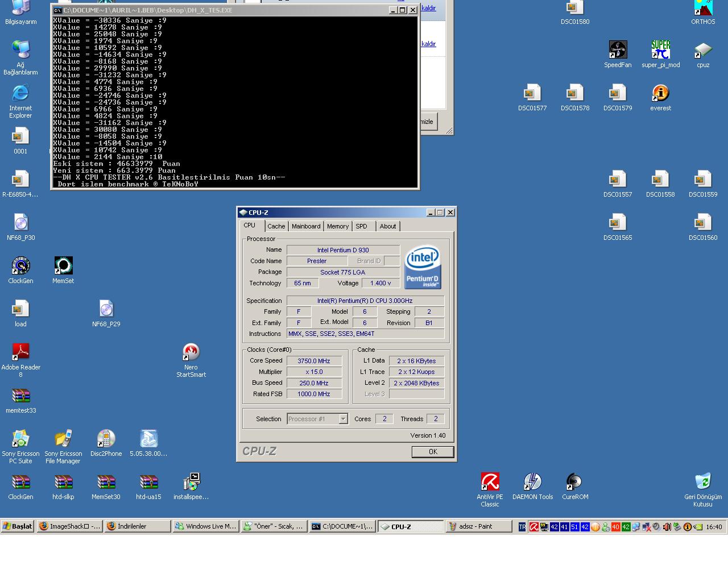Click the AntiVir tray icon
The height and width of the screenshot is (582, 728).
(x=534, y=527)
